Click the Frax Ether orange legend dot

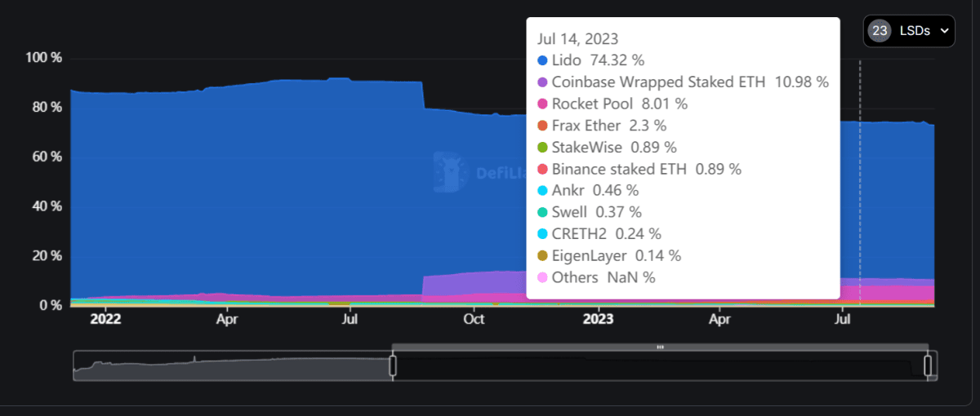[x=542, y=126]
